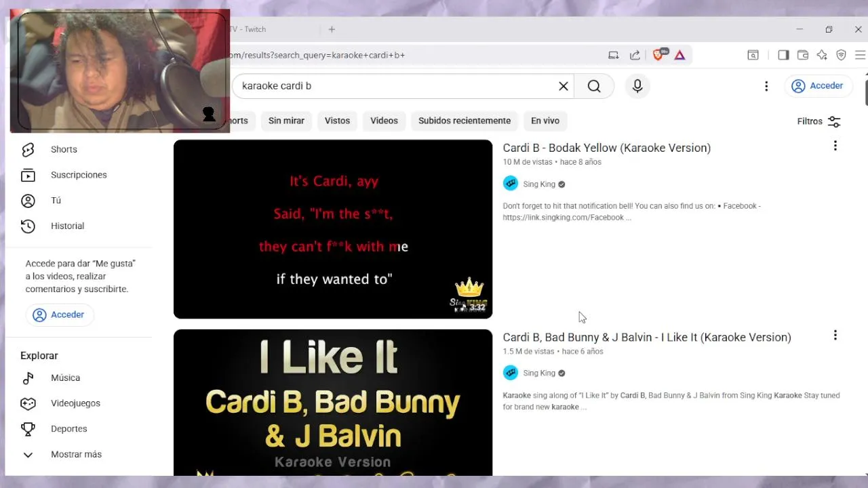
Task: Open Brave VPN shield icon
Action: (x=841, y=55)
